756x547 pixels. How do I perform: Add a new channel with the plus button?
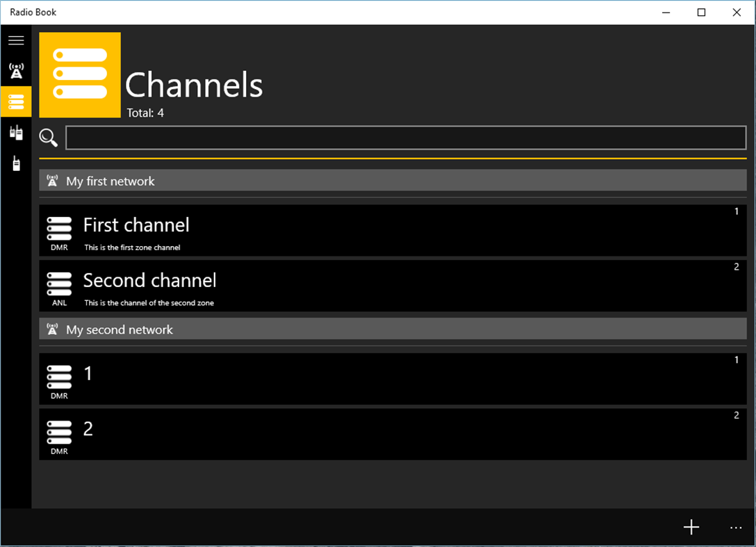(691, 527)
